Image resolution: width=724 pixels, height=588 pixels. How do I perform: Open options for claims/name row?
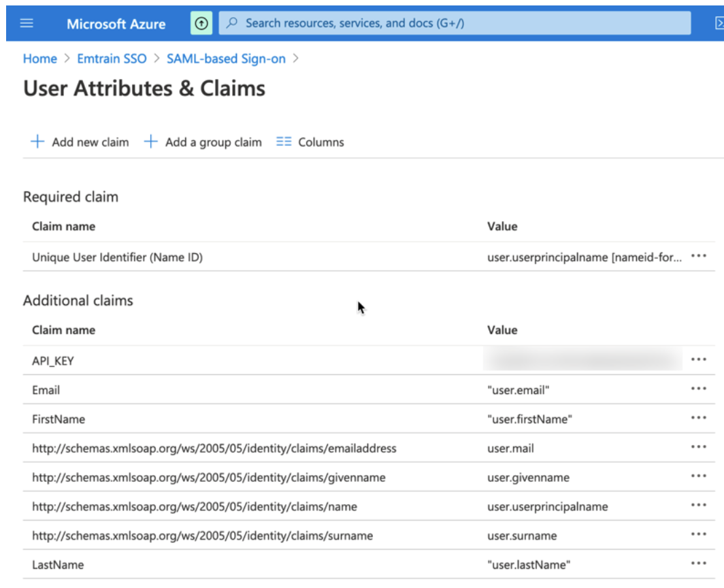pos(698,506)
